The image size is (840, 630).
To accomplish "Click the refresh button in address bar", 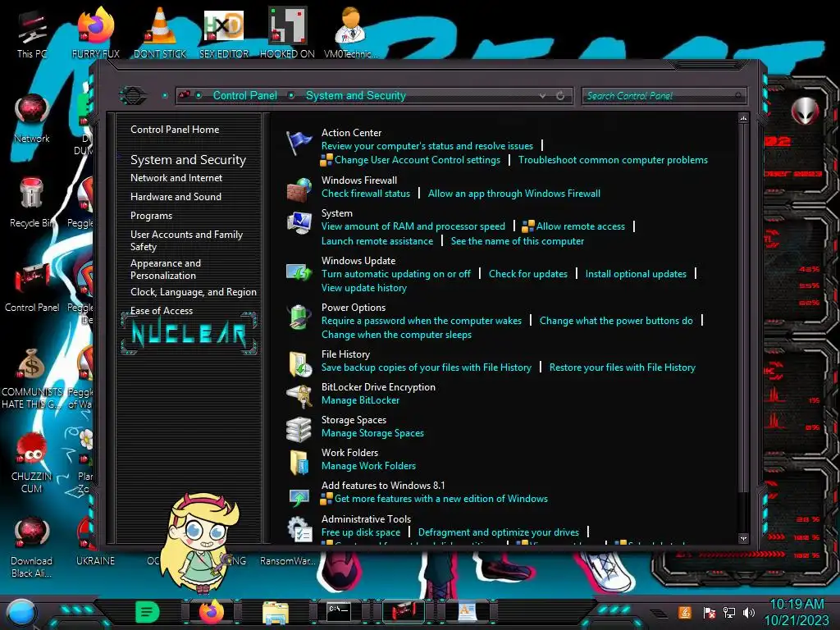I will click(x=560, y=95).
